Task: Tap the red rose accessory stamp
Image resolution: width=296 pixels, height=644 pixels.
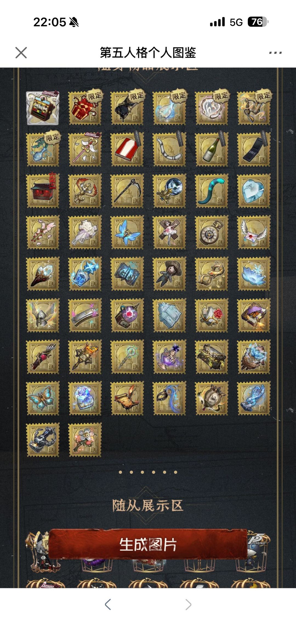Action: pos(212,315)
